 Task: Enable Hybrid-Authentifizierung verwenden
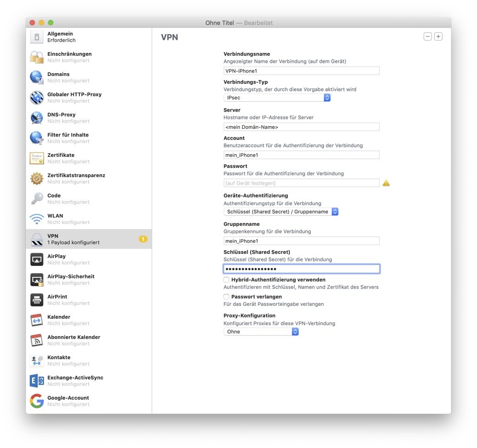tap(226, 280)
